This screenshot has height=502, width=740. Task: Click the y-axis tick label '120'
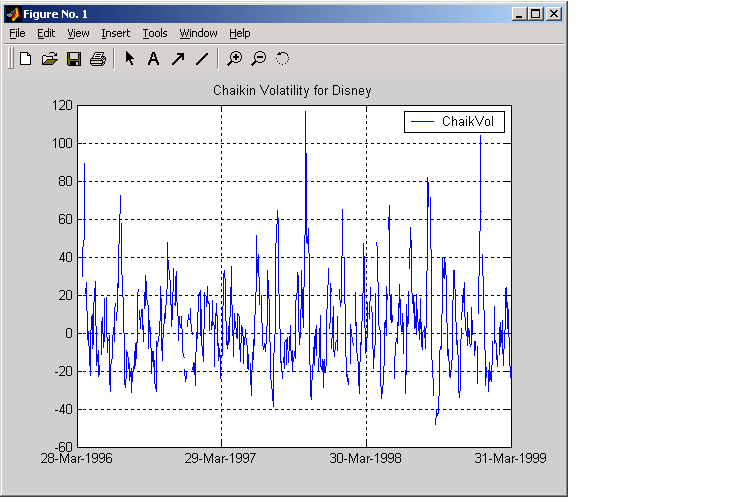(62, 105)
